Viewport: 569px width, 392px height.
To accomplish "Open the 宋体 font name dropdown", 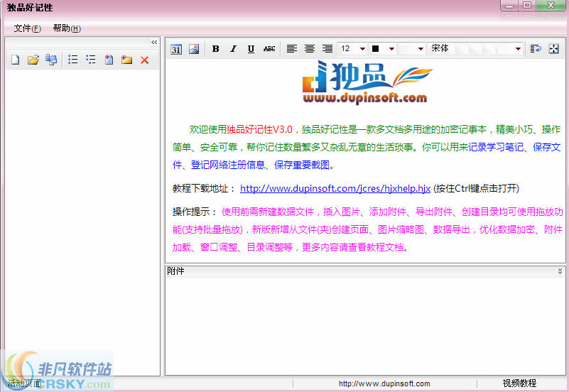I will [518, 48].
